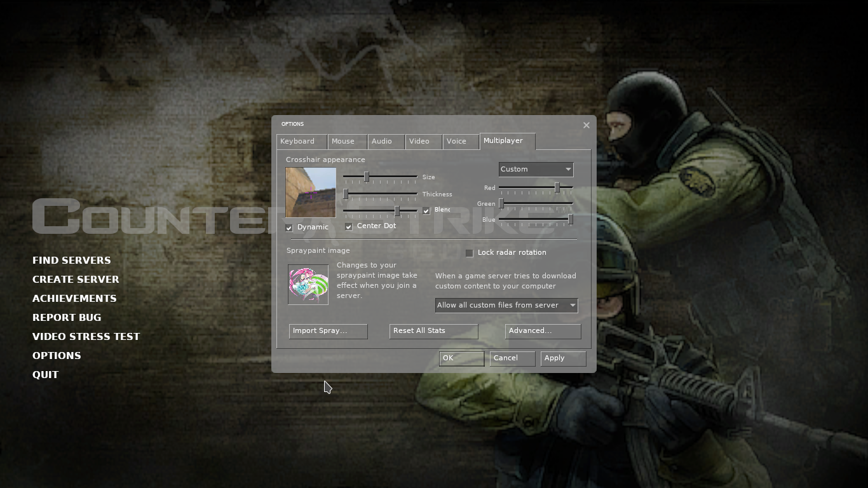Toggle the Blend checkbox

426,210
